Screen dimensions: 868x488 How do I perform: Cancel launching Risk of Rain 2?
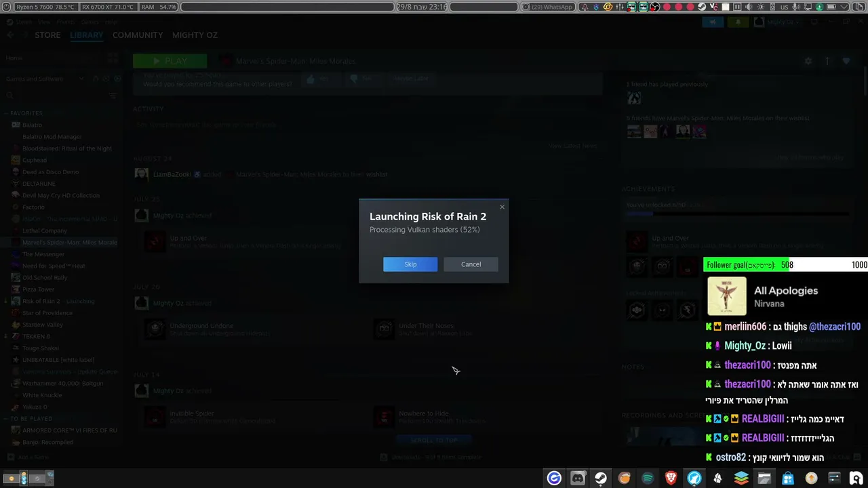pos(471,264)
